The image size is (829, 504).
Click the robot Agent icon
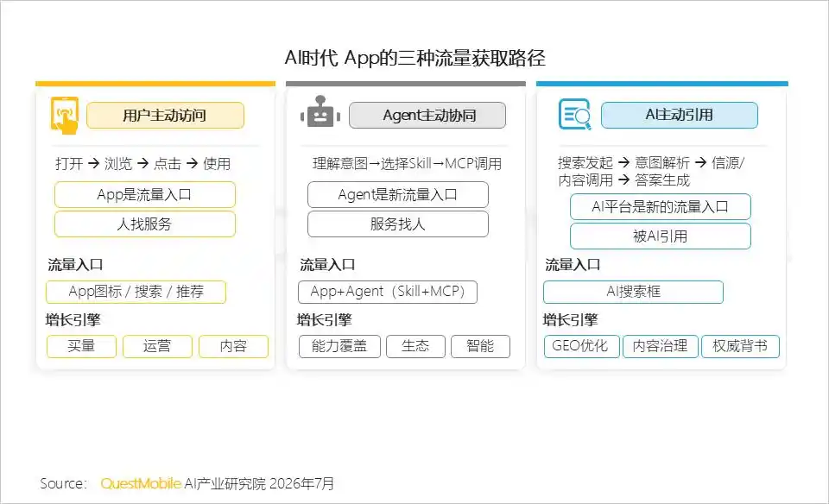(320, 112)
